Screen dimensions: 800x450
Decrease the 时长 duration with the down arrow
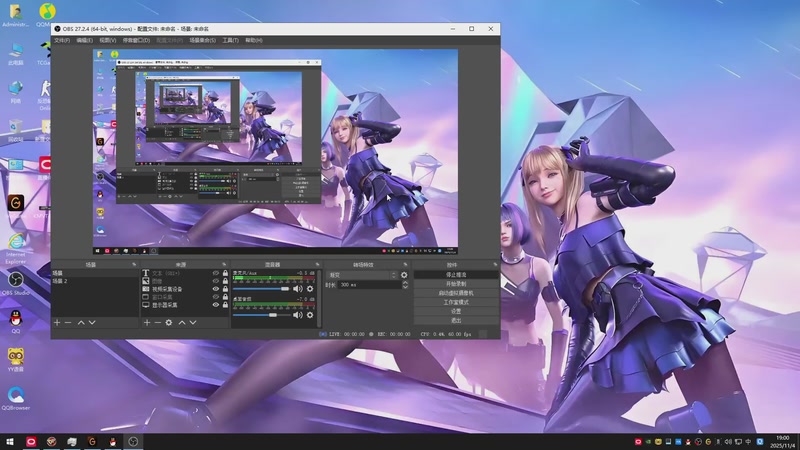pos(405,287)
